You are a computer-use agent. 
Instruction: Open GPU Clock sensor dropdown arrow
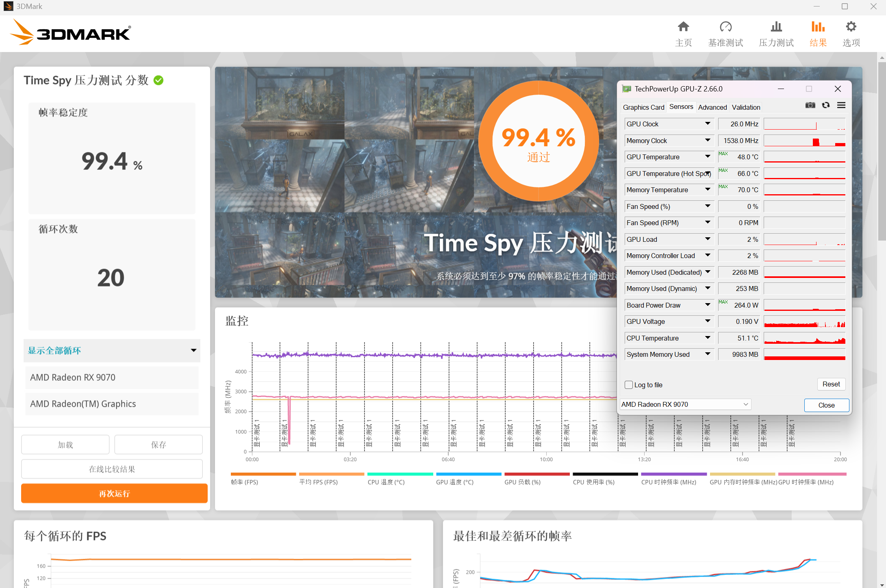point(708,124)
